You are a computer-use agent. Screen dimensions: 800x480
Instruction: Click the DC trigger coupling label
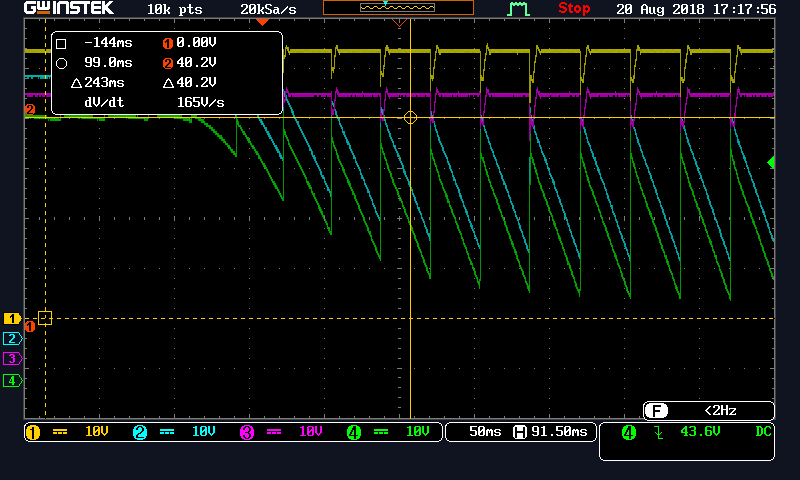pos(763,432)
